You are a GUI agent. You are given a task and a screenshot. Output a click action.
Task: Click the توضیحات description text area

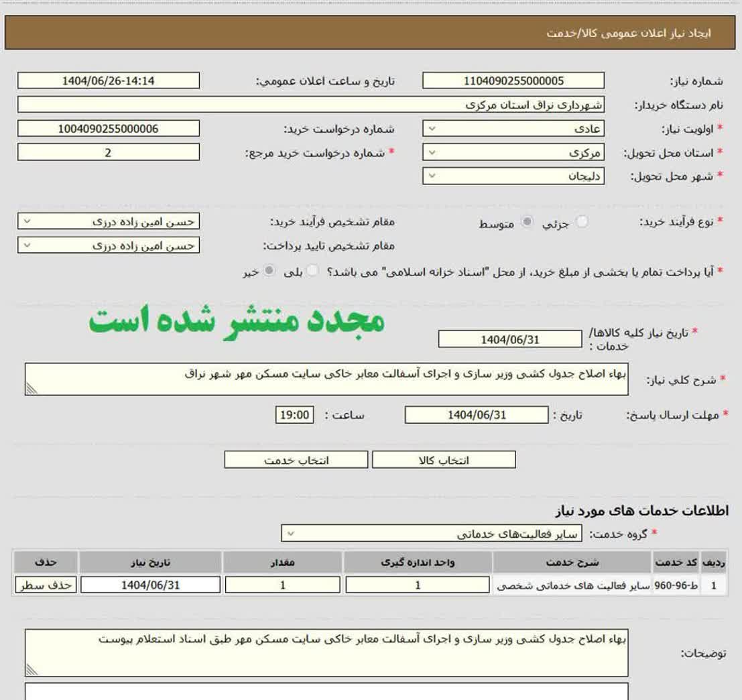tap(326, 652)
